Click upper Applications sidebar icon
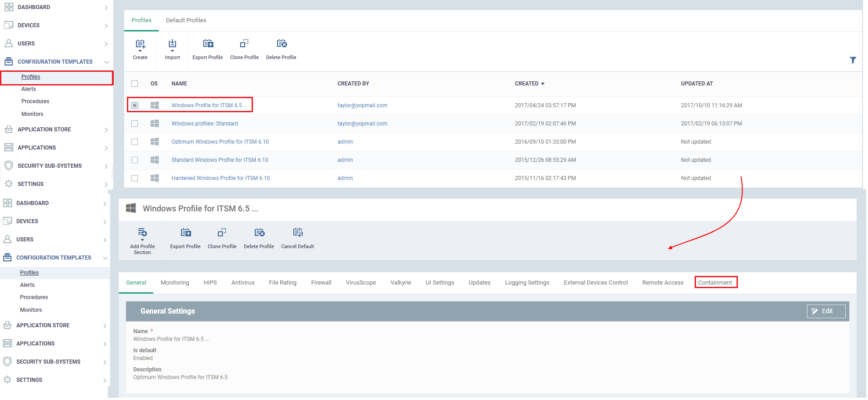Screen dimensions: 868x400 9,147
